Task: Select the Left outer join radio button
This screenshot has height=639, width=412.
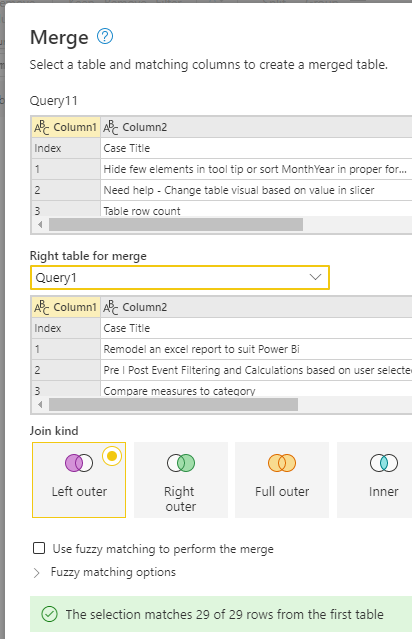Action: click(x=112, y=456)
